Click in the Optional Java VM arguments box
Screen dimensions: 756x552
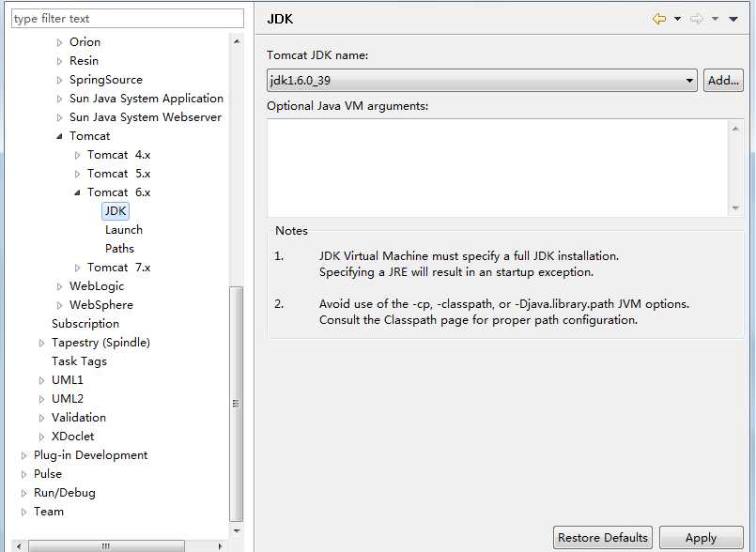tap(498, 168)
